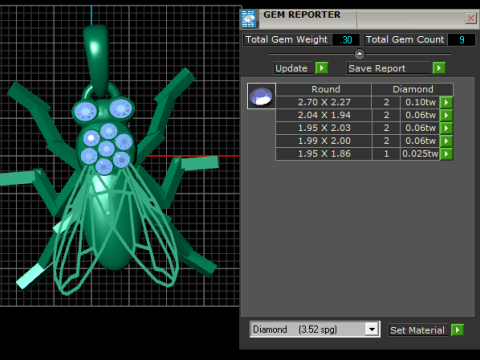Select the 1.99 X 2.00 size cell
Image resolution: width=480 pixels, height=360 pixels.
[324, 141]
